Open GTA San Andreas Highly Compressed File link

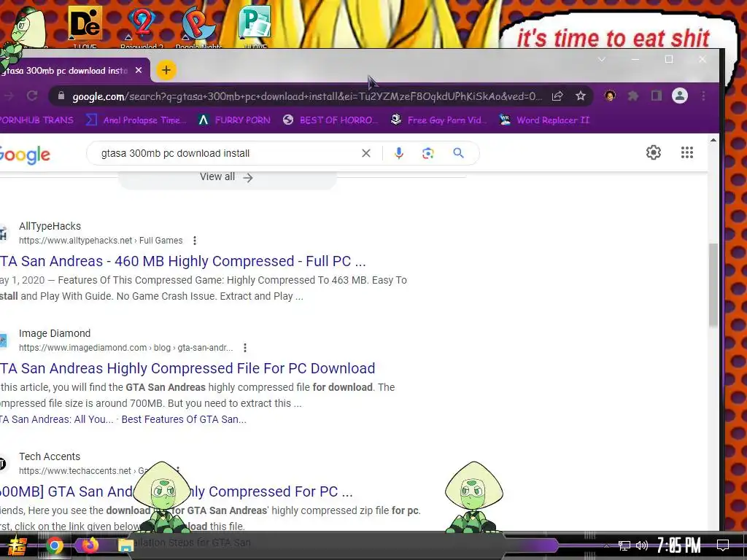tap(187, 368)
